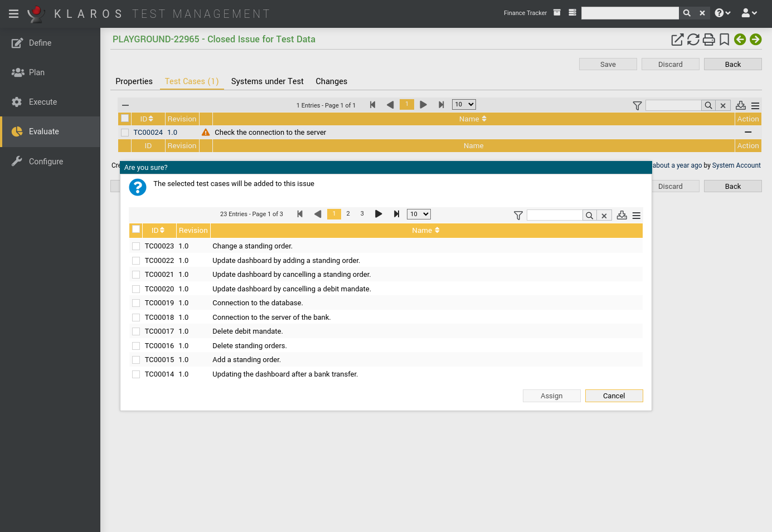Assign the selected test cases
This screenshot has width=772, height=532.
[551, 396]
